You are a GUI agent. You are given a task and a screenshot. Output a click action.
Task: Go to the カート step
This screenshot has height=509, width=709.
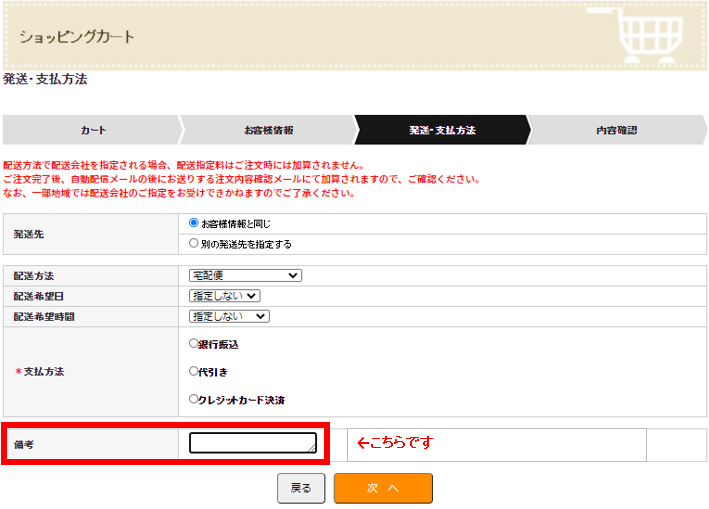[x=93, y=130]
